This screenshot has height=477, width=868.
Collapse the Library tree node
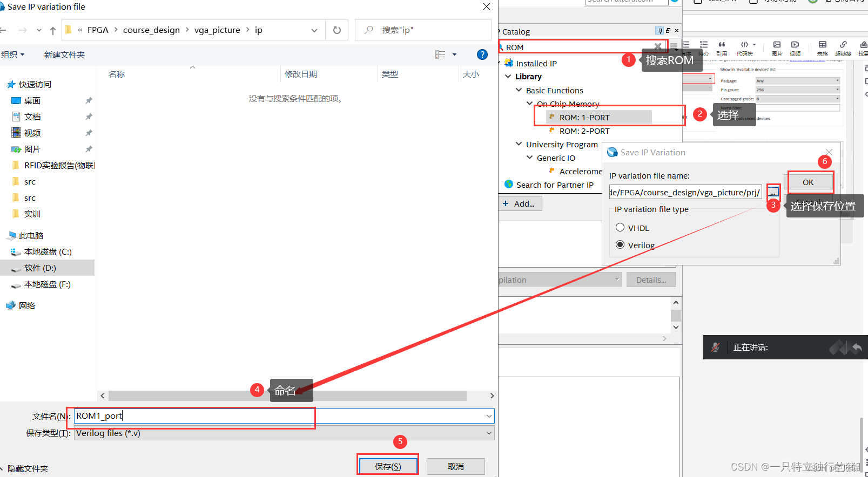click(508, 76)
